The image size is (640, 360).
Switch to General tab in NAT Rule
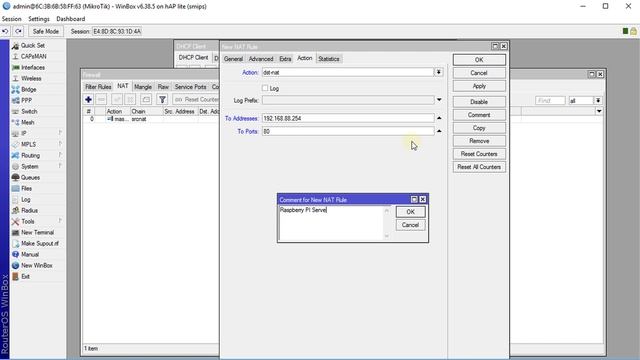click(233, 59)
